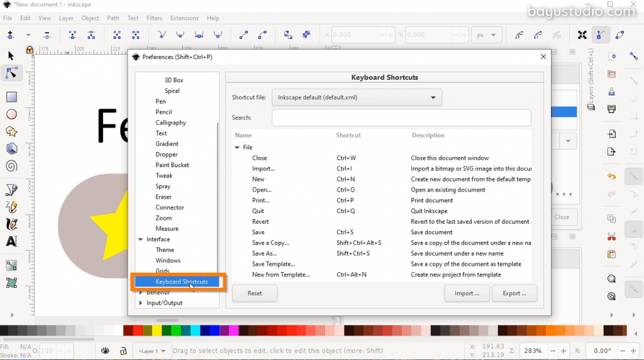Pick the cyan palette swatch

coord(196,330)
